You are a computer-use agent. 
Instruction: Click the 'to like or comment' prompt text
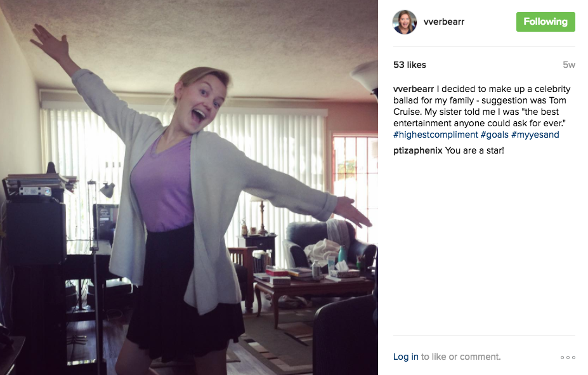461,357
